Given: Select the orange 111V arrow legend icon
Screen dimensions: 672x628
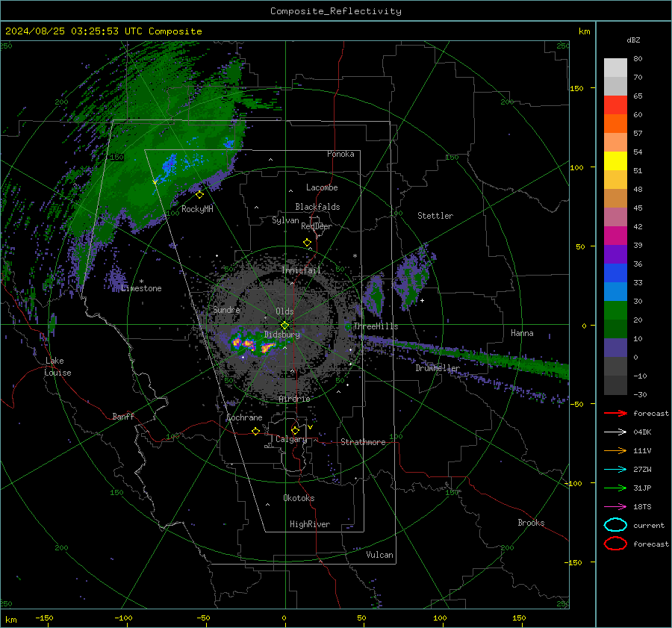Looking at the screenshot, I should coord(615,450).
